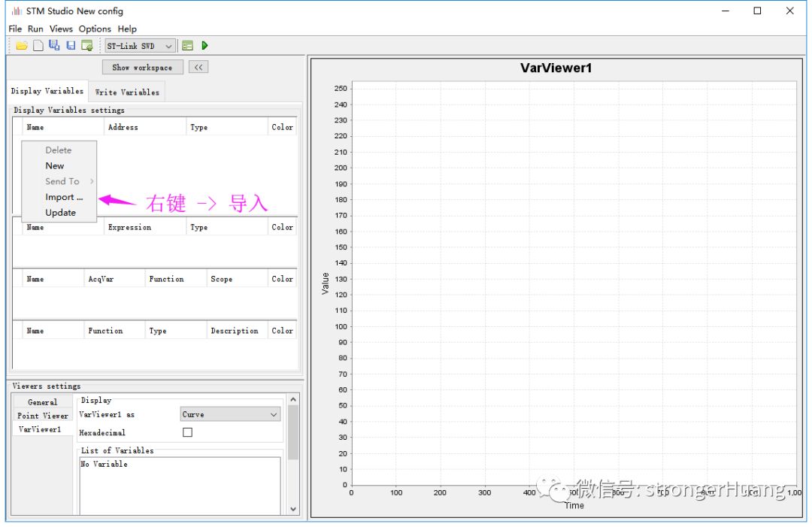
Task: Open the Help menu
Action: tap(127, 29)
